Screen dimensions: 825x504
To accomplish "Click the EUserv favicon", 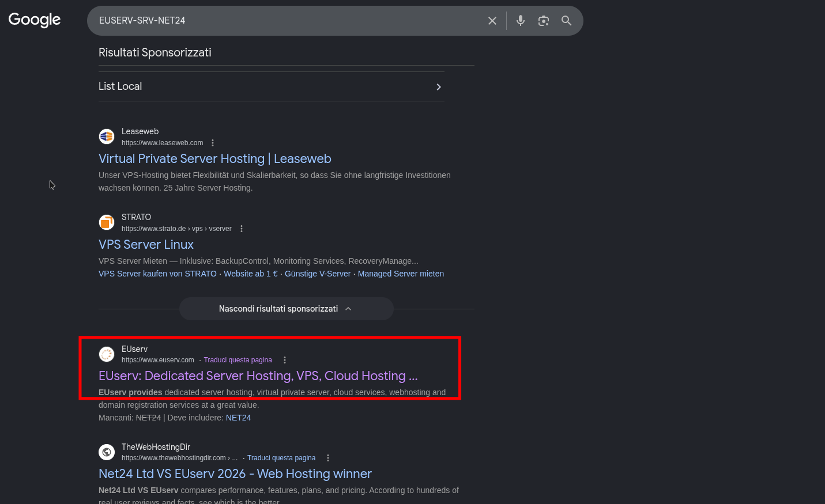I will click(107, 354).
